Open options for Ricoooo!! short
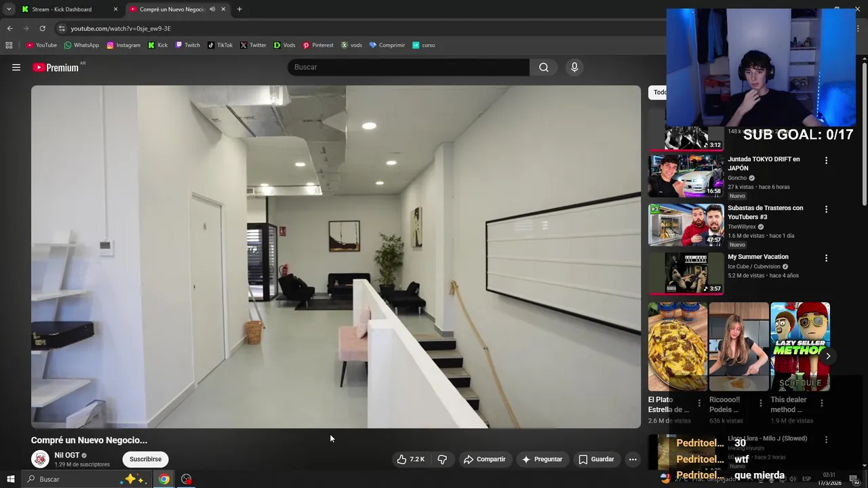The width and height of the screenshot is (868, 488). (760, 403)
